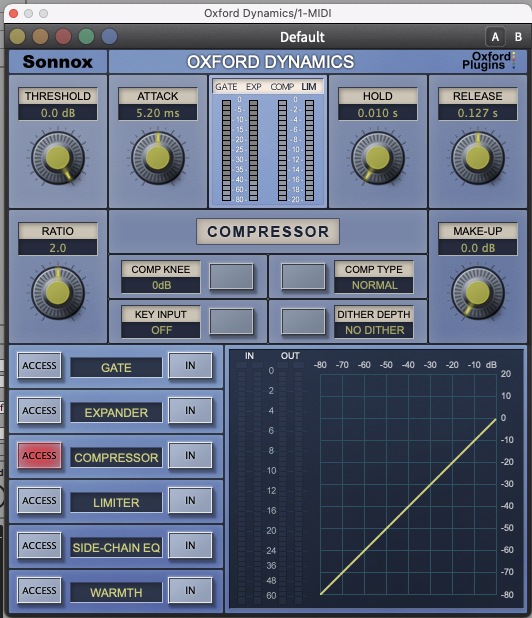532x618 pixels.
Task: Click the Threshold value 0.0 dB field
Action: coord(58,113)
